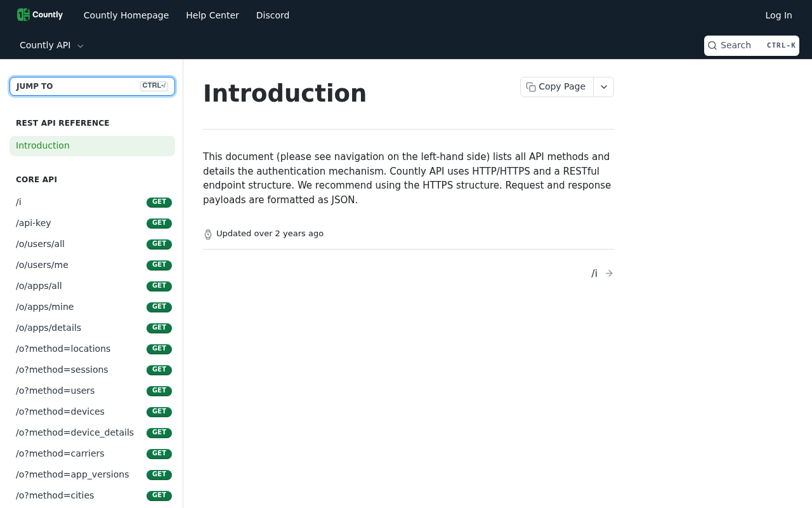This screenshot has width=812, height=508.
Task: Open the Discord link
Action: tap(273, 15)
